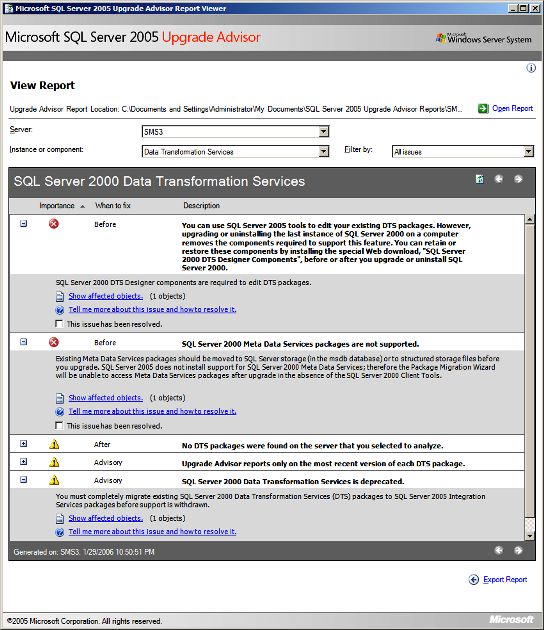Viewport: 544px width, 630px height.
Task: Click the green Open Report arrow icon
Action: [483, 108]
